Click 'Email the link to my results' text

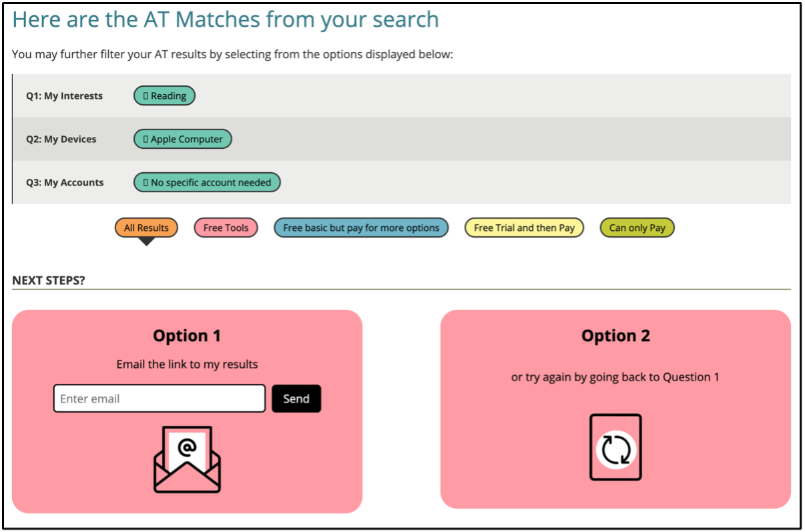pyautogui.click(x=187, y=364)
